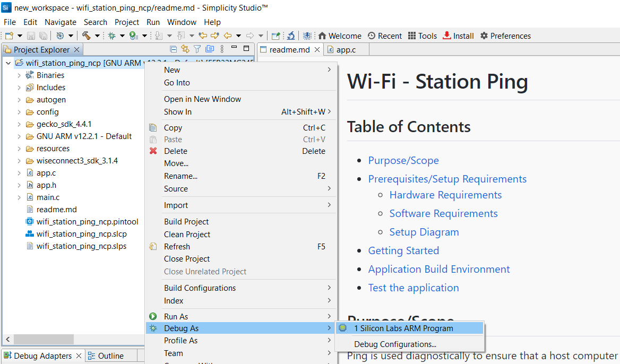Viewport: 620px width, 364px height.
Task: Click the Recent history toolbar button
Action: point(384,36)
